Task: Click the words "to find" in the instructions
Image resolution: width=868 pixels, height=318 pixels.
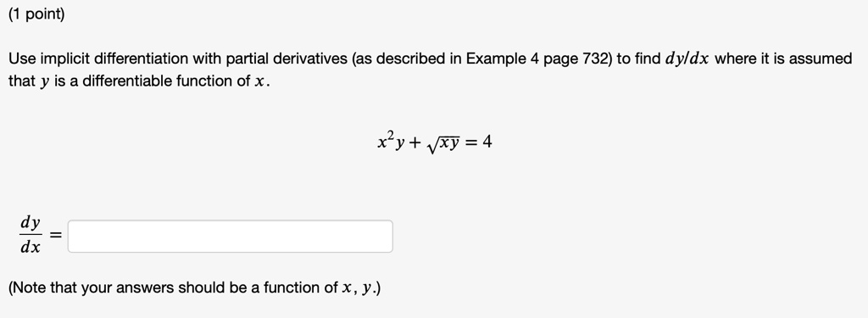Action: [637, 59]
